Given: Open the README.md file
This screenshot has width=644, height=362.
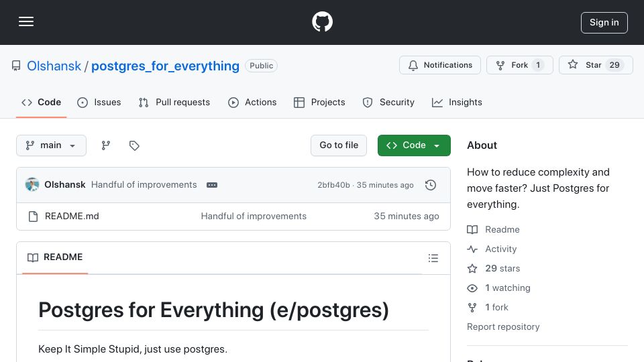Looking at the screenshot, I should tap(72, 217).
